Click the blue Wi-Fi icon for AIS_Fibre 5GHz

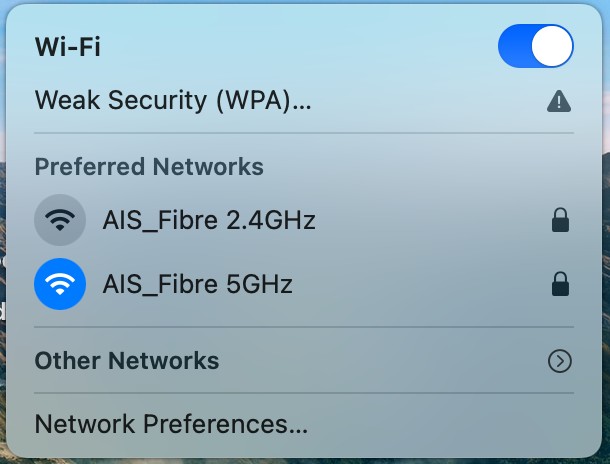point(60,285)
